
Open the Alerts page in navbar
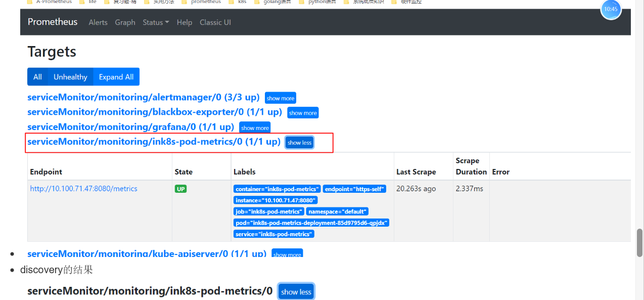click(x=98, y=22)
